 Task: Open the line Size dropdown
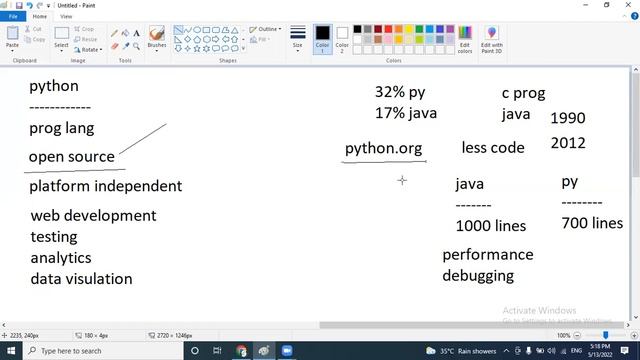298,39
